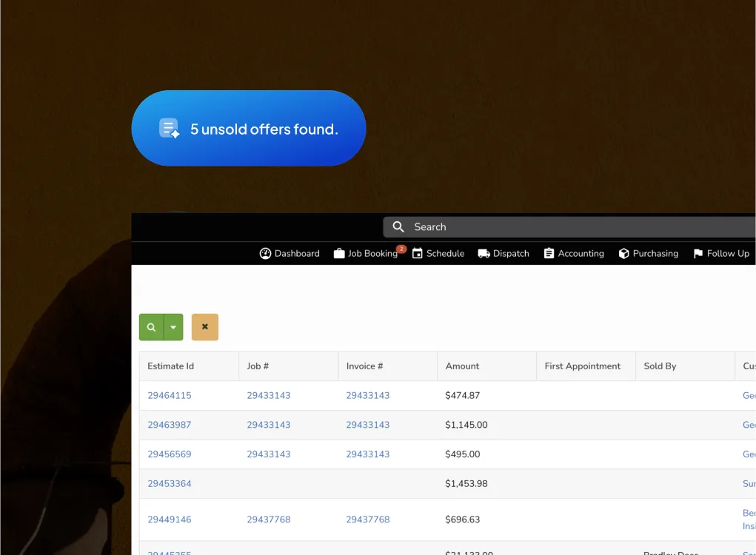Focus the top Search input field
Screen dimensions: 756x555
point(569,227)
